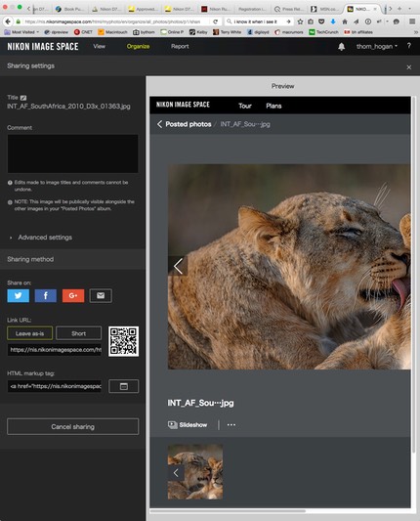420x521 pixels.
Task: Go to browser home icon
Action: click(x=345, y=22)
